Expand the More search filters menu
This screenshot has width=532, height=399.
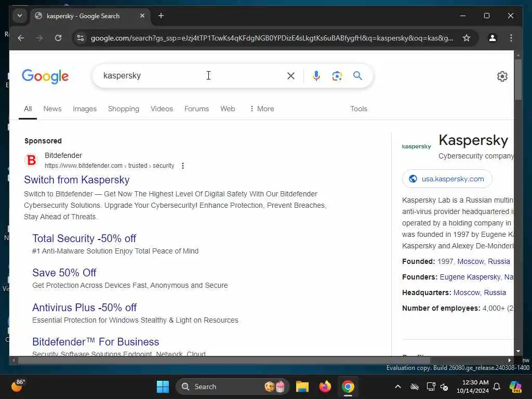point(262,109)
